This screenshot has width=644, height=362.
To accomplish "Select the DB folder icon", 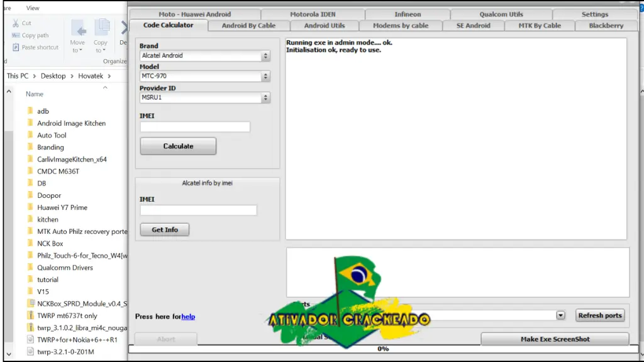I will pyautogui.click(x=30, y=183).
